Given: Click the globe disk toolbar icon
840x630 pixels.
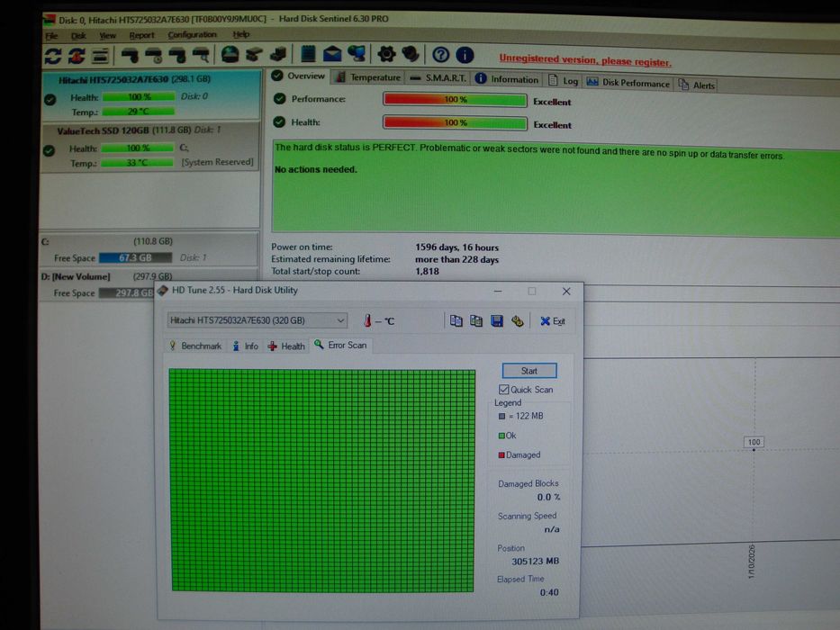Looking at the screenshot, I should tap(230, 54).
